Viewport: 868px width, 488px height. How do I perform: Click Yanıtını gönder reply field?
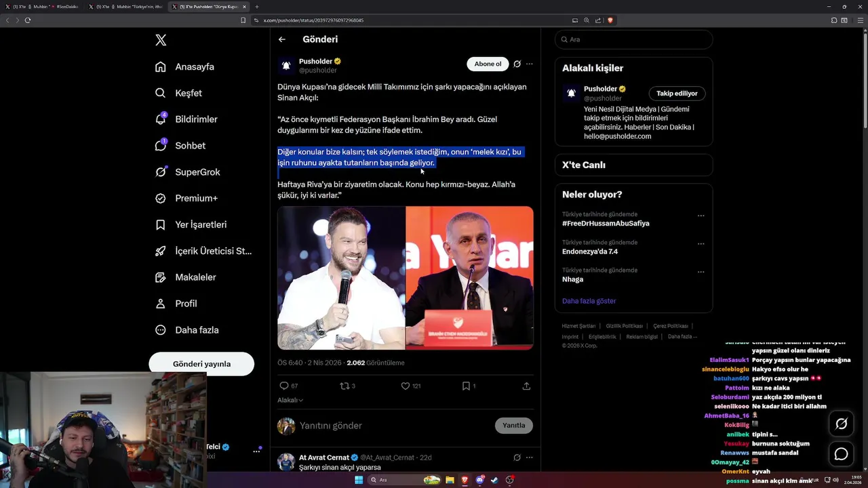[x=393, y=426]
